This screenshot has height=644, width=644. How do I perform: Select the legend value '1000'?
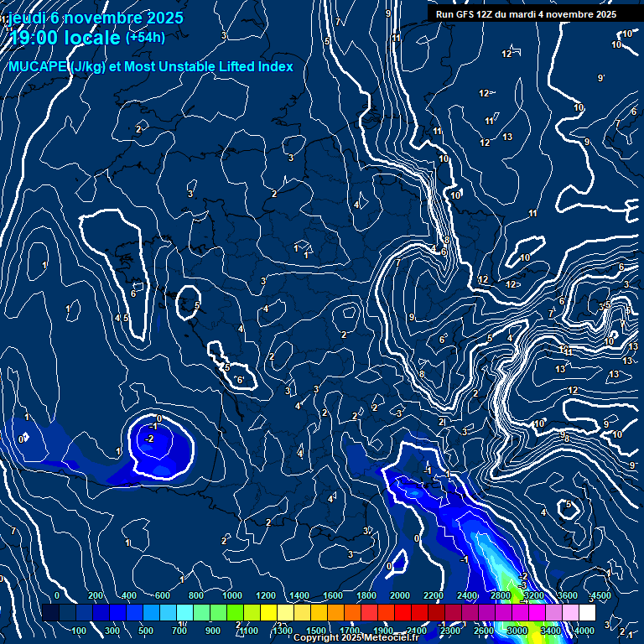point(232,595)
